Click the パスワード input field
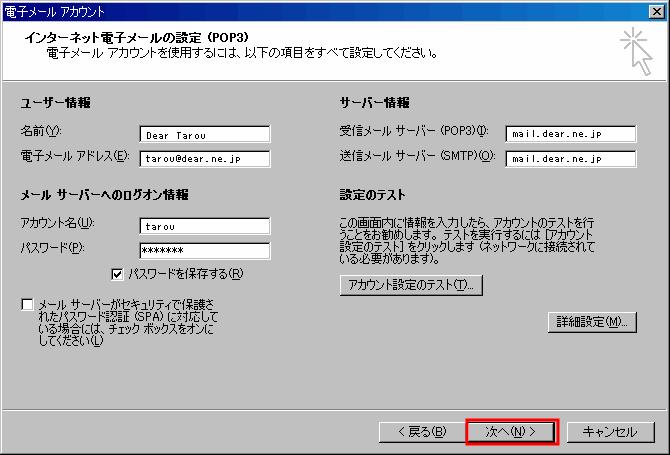670x455 pixels. (x=205, y=251)
